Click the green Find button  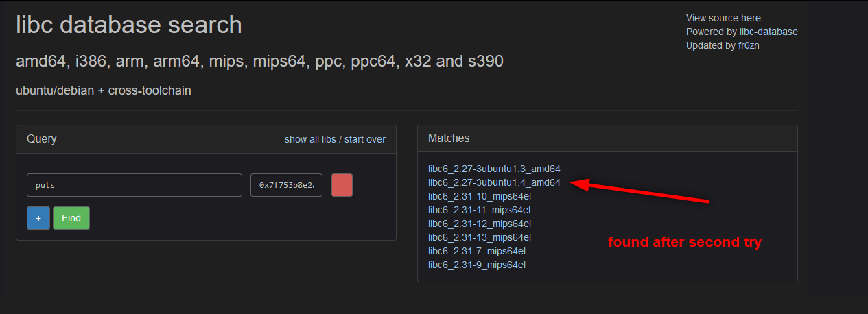pyautogui.click(x=71, y=218)
